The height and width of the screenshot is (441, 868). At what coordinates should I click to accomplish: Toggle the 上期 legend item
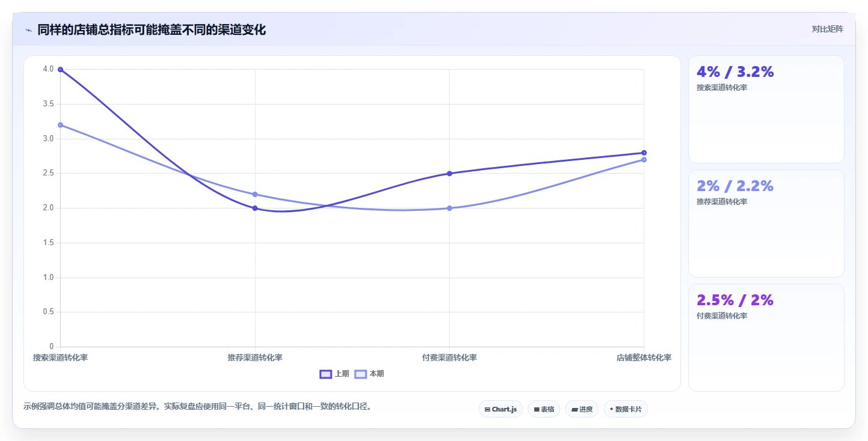click(x=334, y=374)
